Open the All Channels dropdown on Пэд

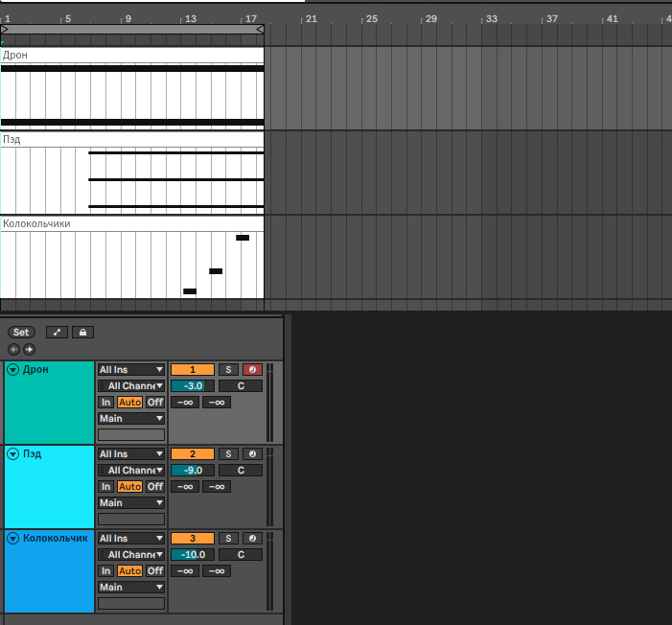131,471
